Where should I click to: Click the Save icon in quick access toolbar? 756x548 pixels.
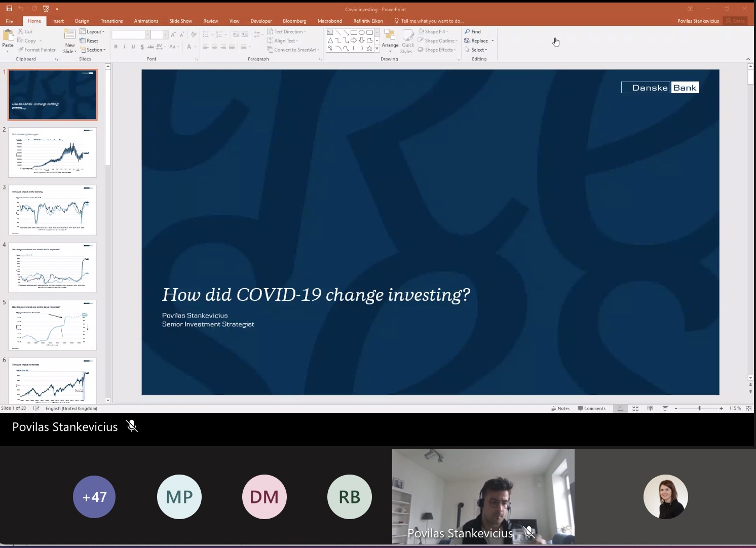pos(9,9)
